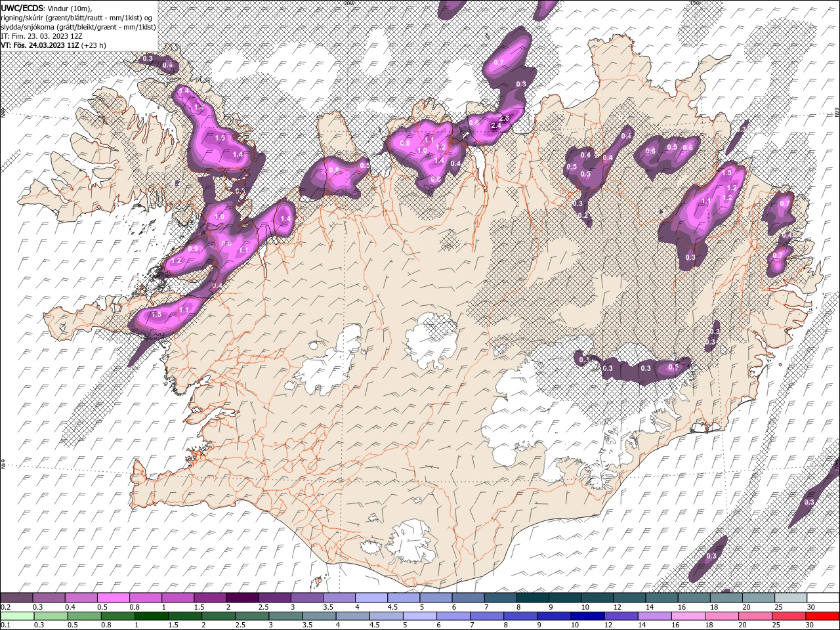
Task: Click the light pink 16–18 rain swatch
Action: [x=688, y=616]
